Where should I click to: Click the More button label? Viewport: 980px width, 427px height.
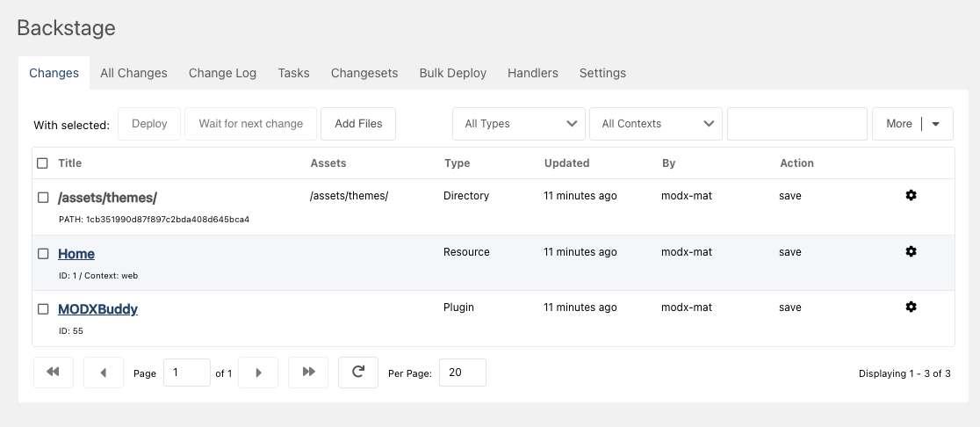click(x=898, y=124)
